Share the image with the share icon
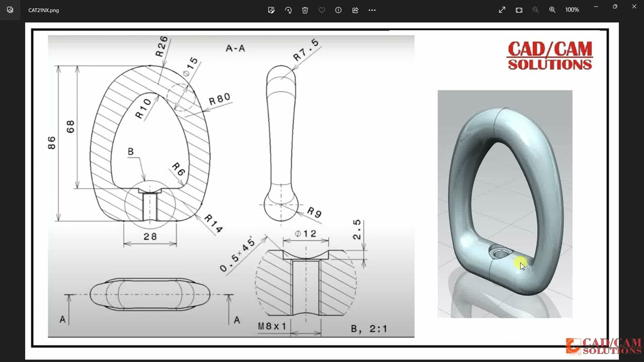644x362 pixels. pos(355,10)
